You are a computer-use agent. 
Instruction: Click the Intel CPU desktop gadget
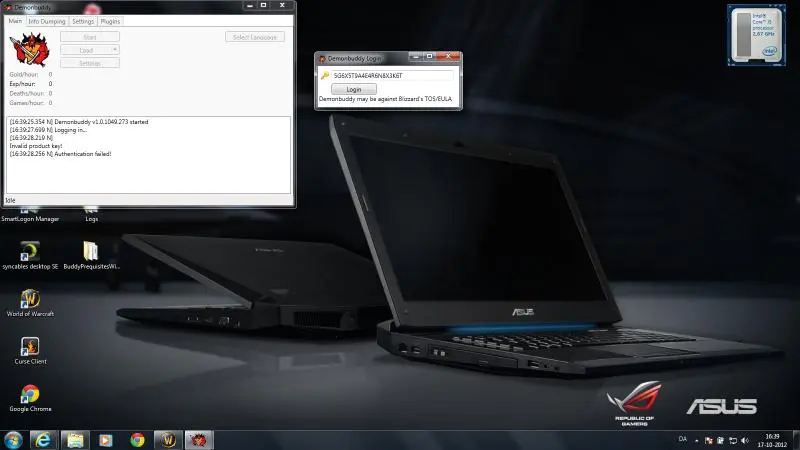click(x=756, y=35)
